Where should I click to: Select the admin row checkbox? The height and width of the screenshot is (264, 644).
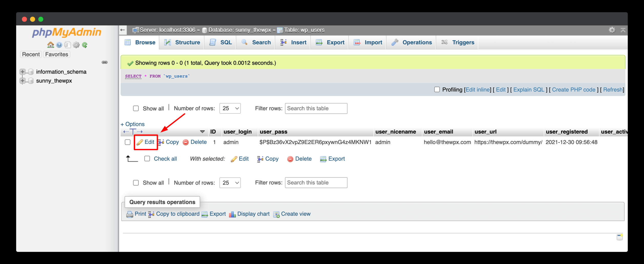click(x=128, y=142)
